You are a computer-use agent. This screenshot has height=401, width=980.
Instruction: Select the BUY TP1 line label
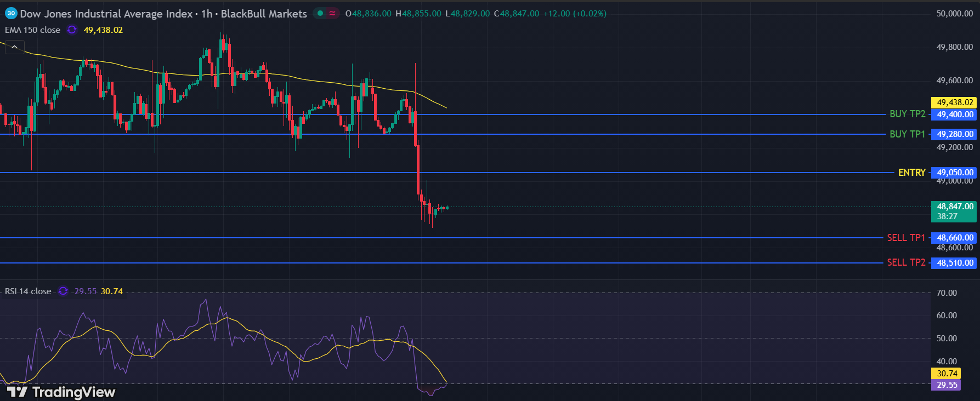point(907,134)
